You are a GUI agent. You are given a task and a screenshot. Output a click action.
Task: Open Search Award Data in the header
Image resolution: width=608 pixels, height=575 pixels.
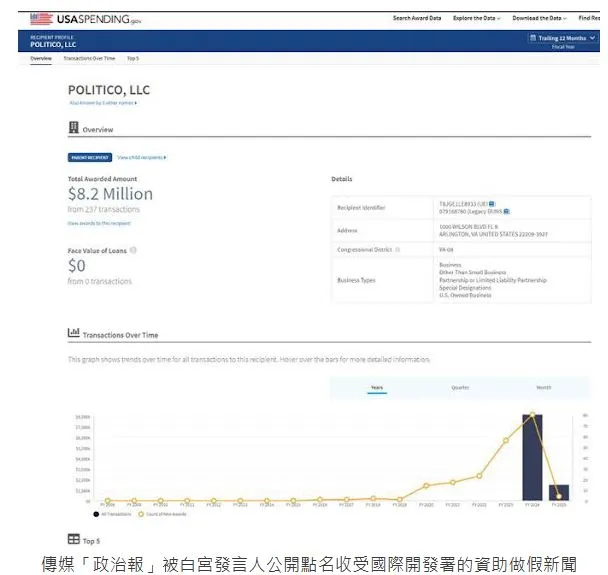[x=417, y=18]
